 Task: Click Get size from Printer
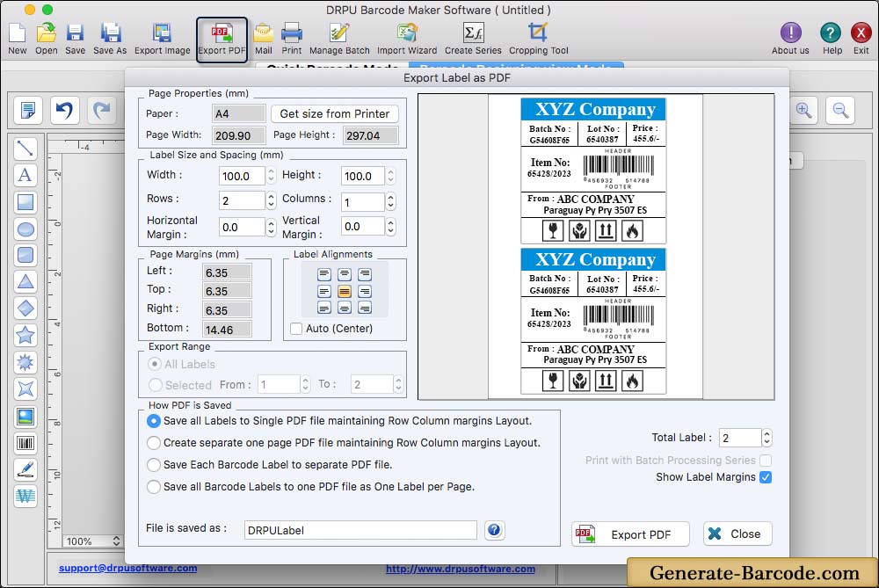[x=335, y=113]
